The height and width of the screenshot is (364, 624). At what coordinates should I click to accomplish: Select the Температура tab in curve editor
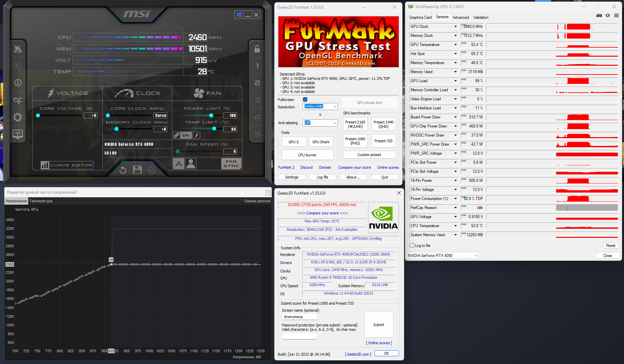41,201
